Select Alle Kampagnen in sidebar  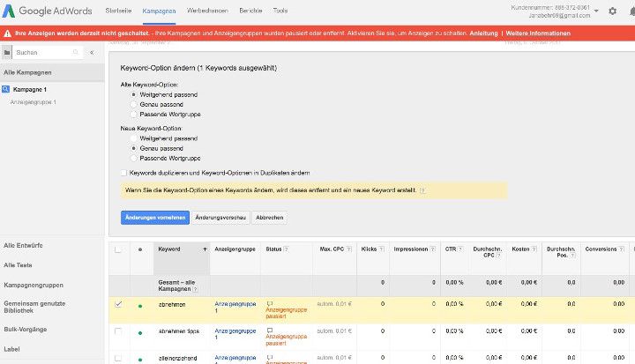point(52,72)
